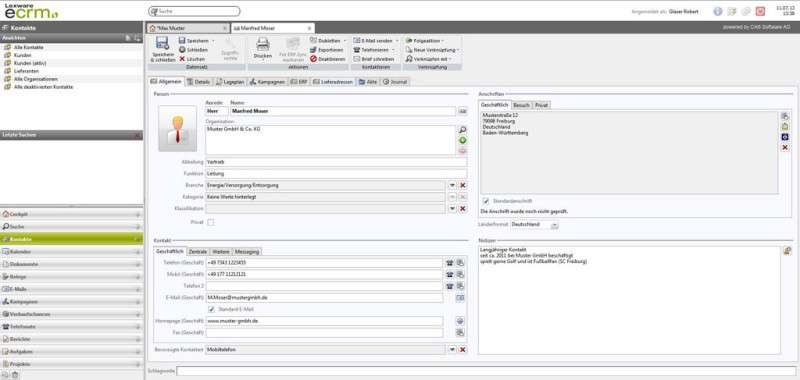
Task: Open the Bevorzugte Kontaktart dropdown arrow
Action: [452, 349]
